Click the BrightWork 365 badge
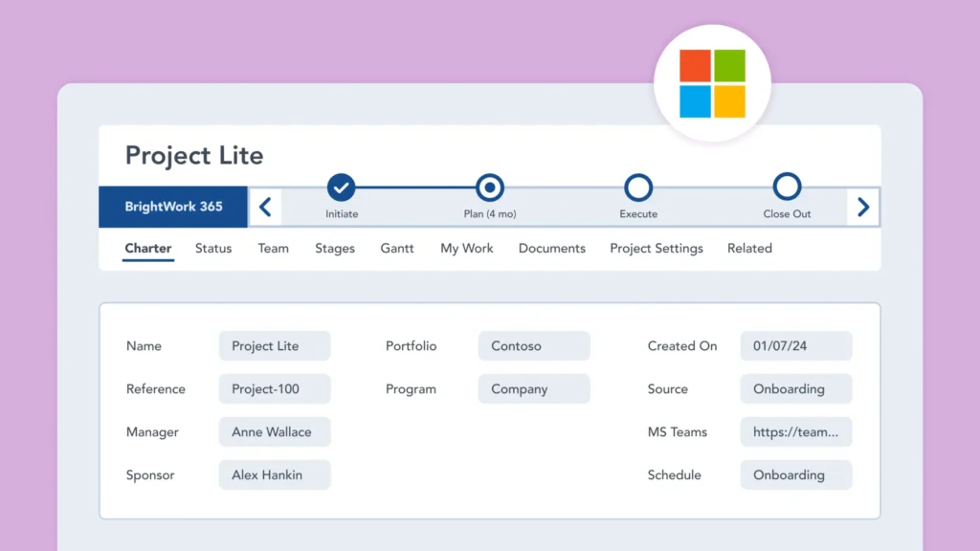The height and width of the screenshot is (551, 980). click(172, 206)
